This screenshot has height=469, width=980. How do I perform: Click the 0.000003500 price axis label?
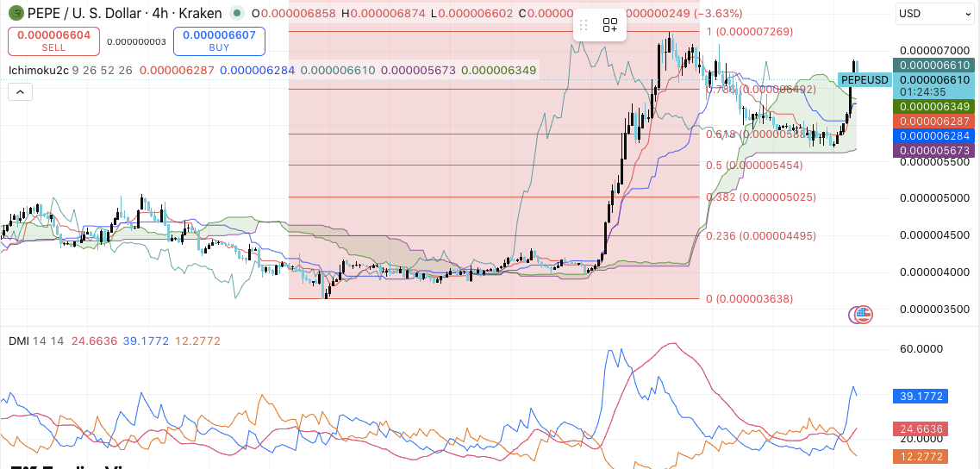click(934, 309)
